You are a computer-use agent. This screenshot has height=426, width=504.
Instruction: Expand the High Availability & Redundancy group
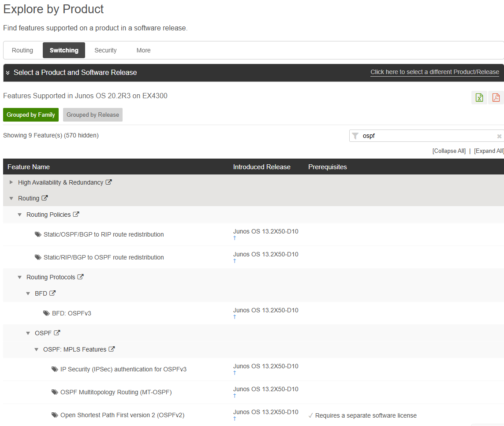coord(11,182)
